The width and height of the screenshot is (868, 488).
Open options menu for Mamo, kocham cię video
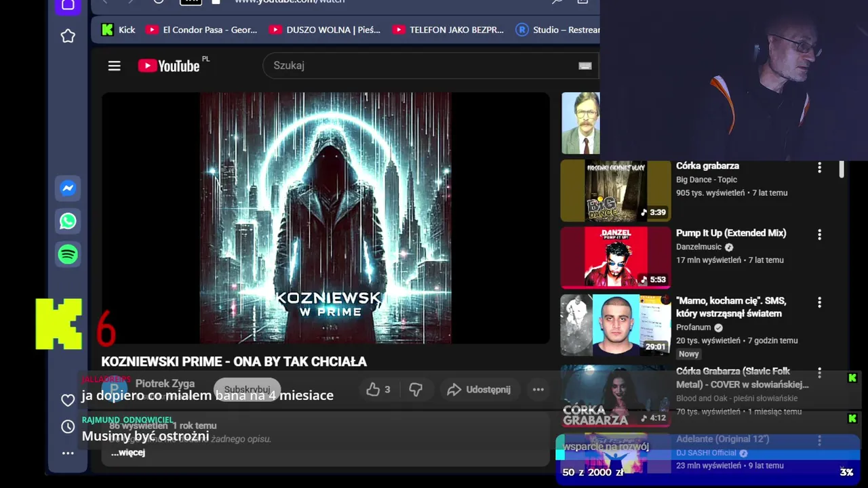[819, 302]
